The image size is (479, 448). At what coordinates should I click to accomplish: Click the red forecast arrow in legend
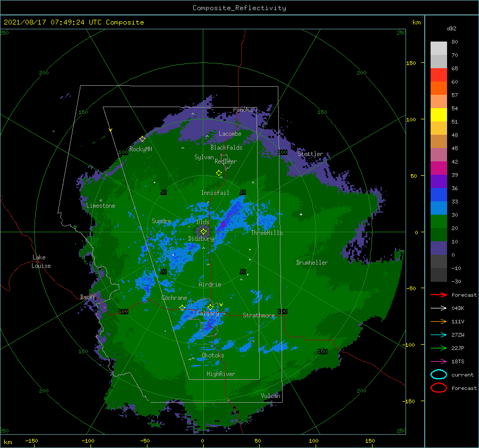(439, 295)
